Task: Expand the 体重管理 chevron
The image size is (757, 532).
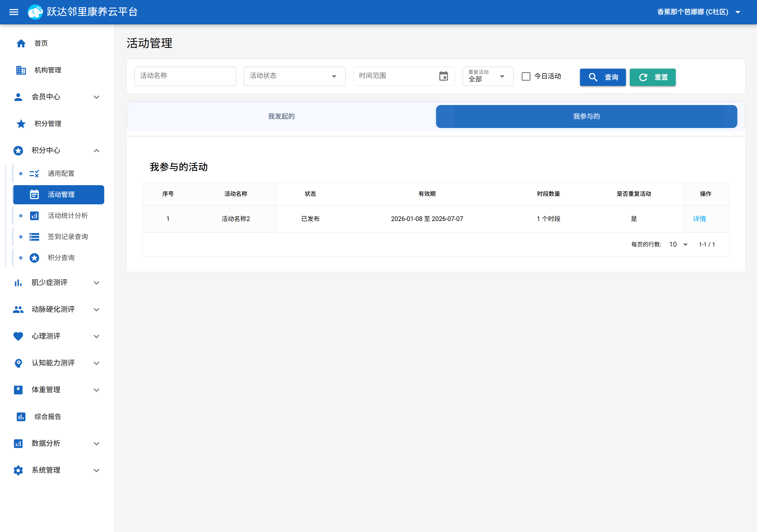Action: click(96, 390)
